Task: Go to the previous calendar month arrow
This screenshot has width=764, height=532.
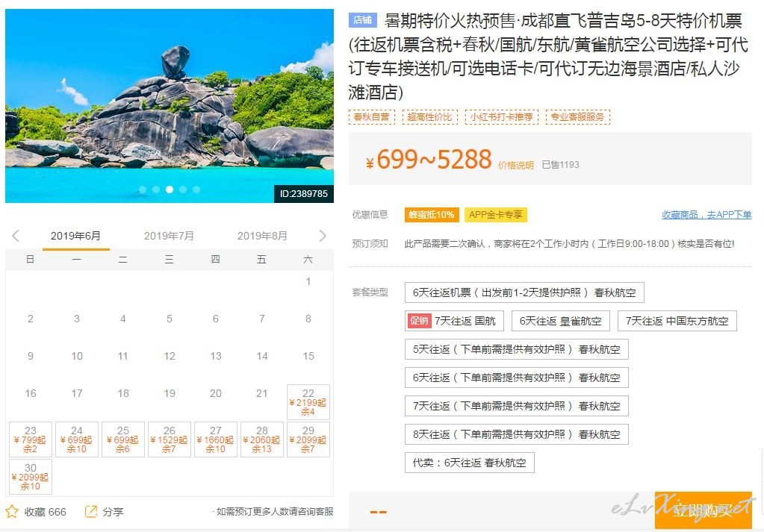Action: coord(16,236)
